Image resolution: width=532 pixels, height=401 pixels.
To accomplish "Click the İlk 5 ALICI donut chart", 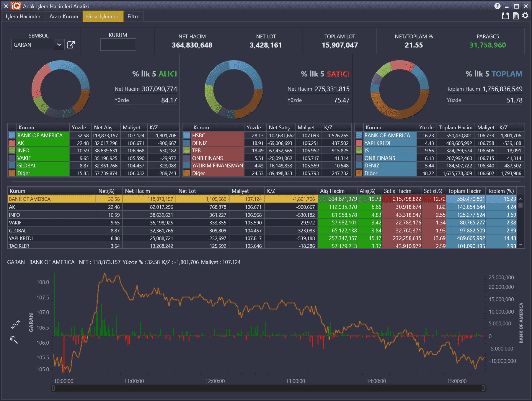I will click(x=61, y=89).
